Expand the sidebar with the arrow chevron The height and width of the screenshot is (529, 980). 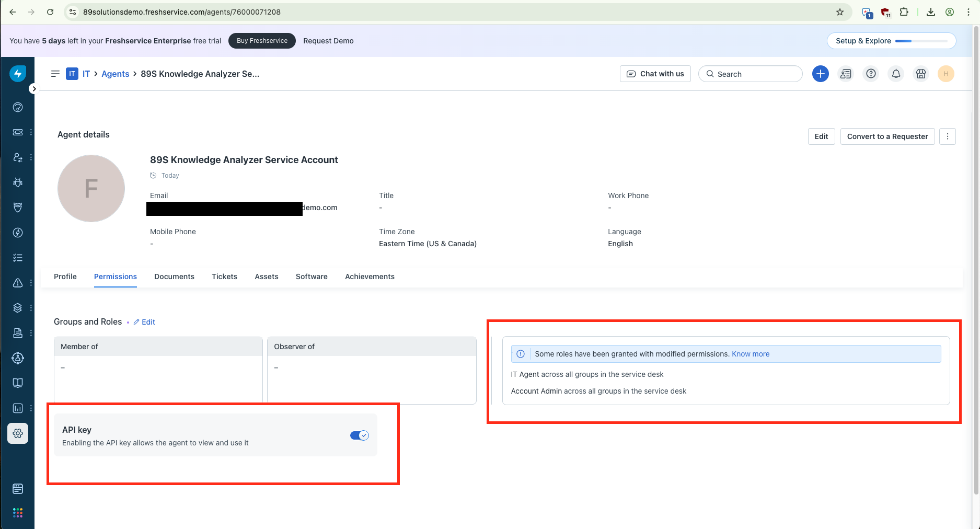coord(34,89)
